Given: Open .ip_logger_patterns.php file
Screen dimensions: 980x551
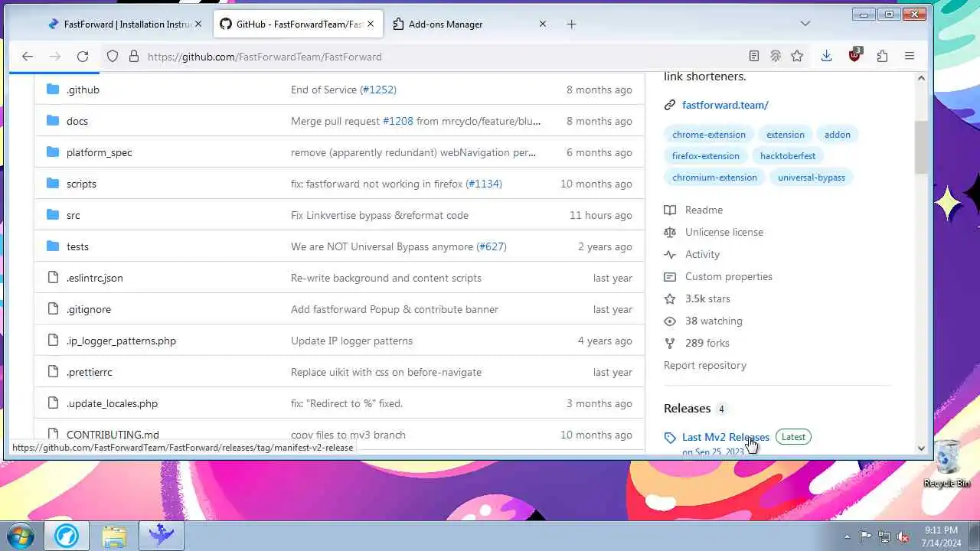Looking at the screenshot, I should pos(121,341).
